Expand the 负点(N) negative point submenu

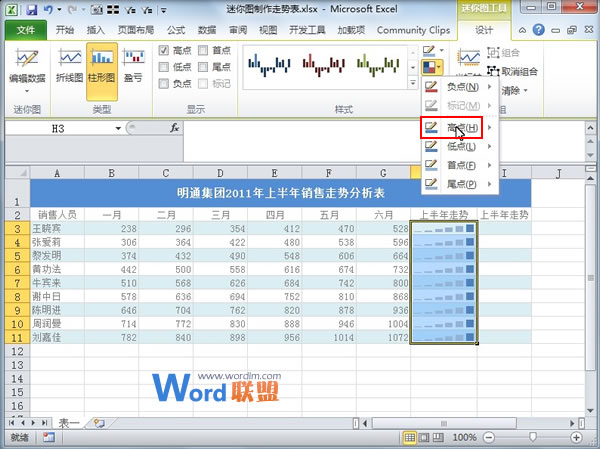click(x=458, y=87)
